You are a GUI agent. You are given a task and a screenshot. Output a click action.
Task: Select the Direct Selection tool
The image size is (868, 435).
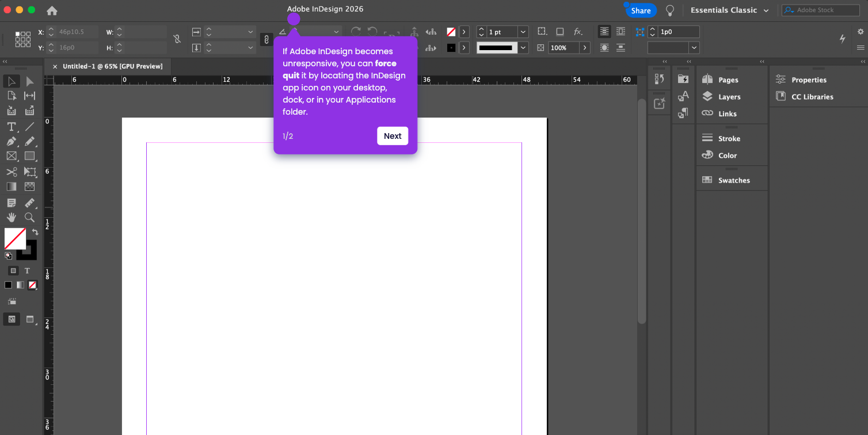(30, 81)
